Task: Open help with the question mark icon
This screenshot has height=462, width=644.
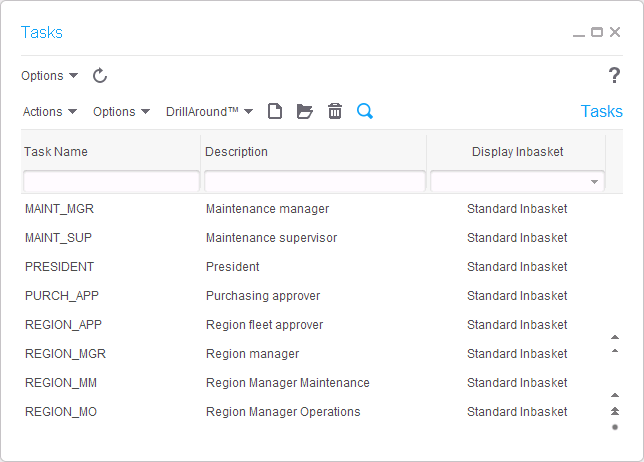Action: [615, 76]
